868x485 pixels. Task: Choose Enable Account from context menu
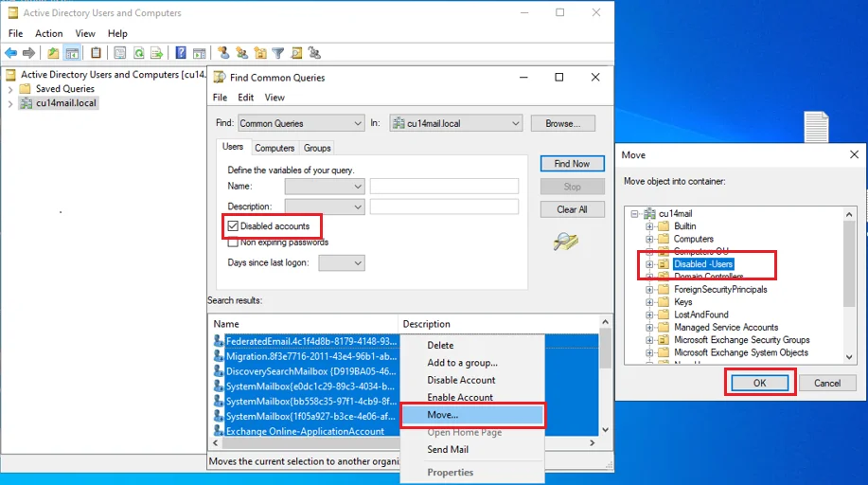(x=472, y=398)
